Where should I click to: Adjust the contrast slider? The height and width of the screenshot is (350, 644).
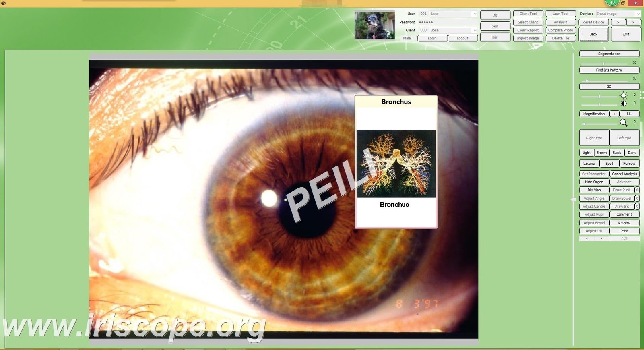click(x=599, y=104)
